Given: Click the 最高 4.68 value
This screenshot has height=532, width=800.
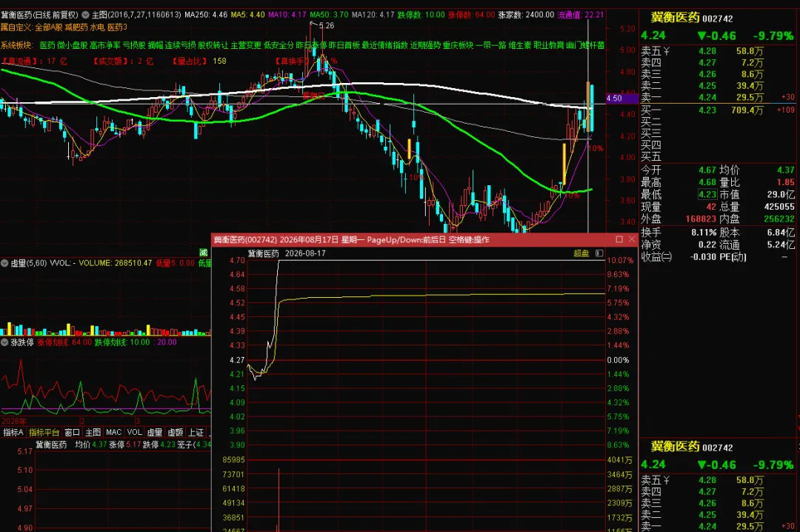Looking at the screenshot, I should (707, 182).
